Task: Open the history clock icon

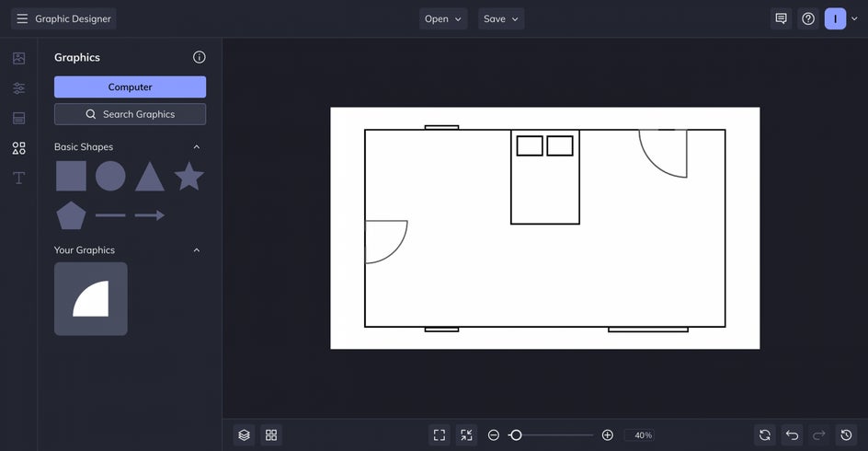Action: tap(847, 435)
